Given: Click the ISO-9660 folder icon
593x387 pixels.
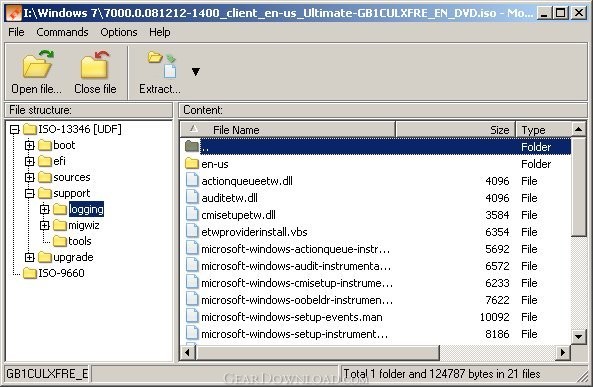Looking at the screenshot, I should point(29,273).
